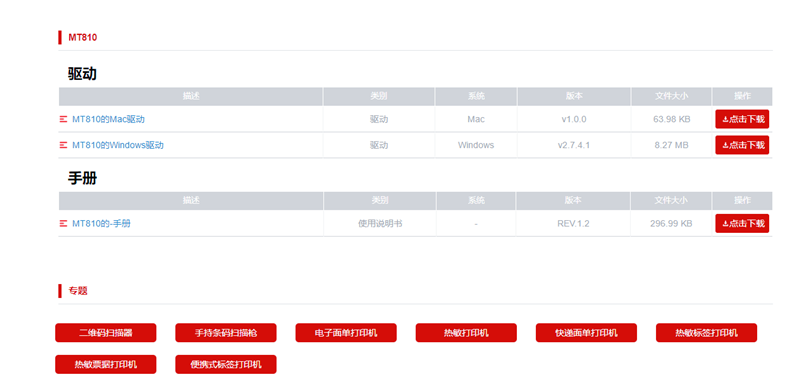The height and width of the screenshot is (392, 800).
Task: Open the 热敏打印机 topic
Action: [466, 333]
